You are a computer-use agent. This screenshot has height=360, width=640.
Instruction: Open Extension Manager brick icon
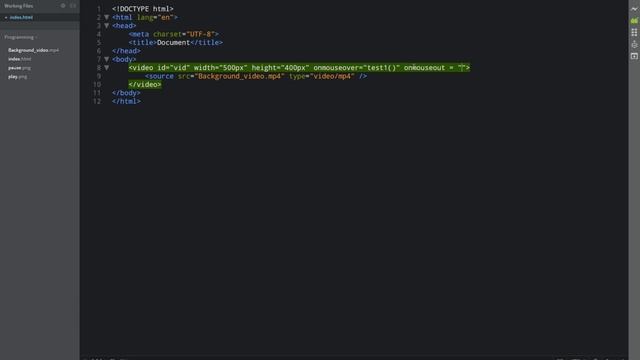[634, 32]
